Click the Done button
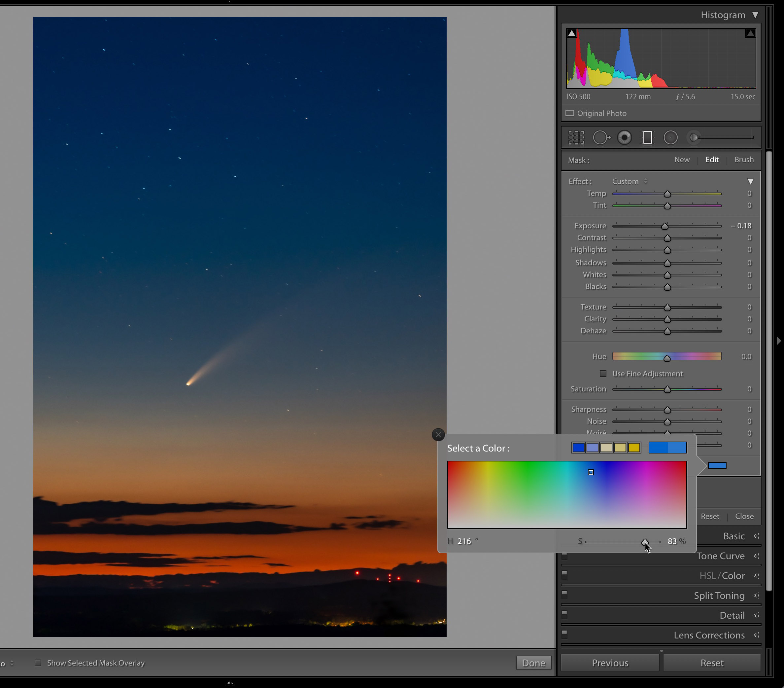The height and width of the screenshot is (688, 784). [x=533, y=663]
